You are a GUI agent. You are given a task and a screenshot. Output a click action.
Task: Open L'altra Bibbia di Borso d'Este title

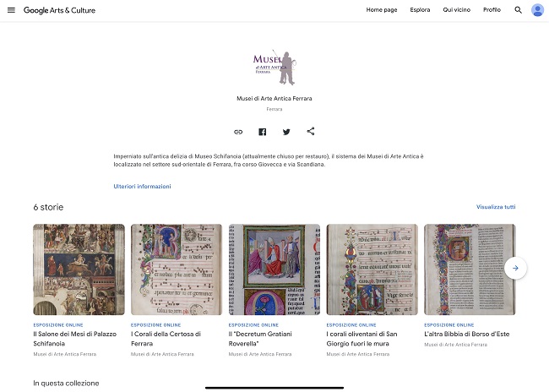click(x=467, y=335)
